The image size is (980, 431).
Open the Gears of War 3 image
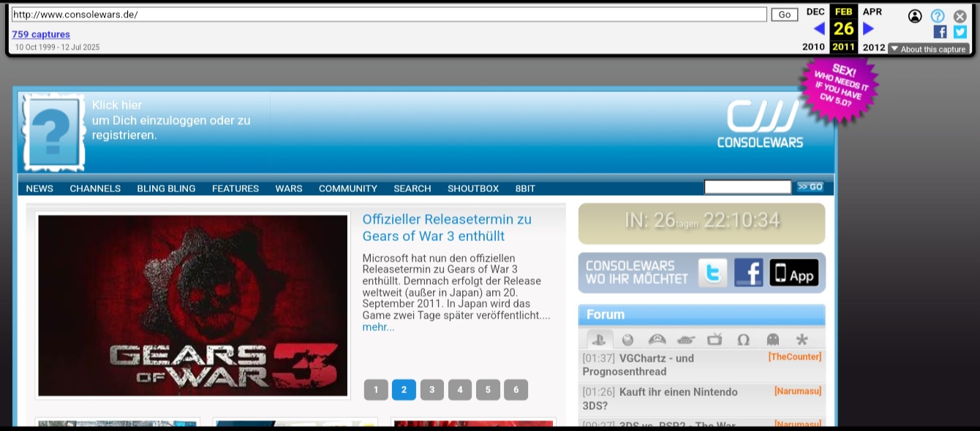pos(193,305)
